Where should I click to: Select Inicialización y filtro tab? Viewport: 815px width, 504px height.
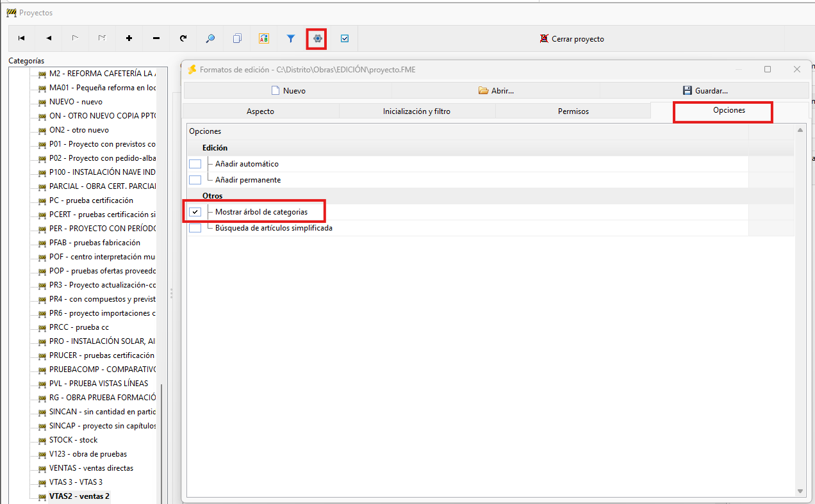click(x=416, y=111)
